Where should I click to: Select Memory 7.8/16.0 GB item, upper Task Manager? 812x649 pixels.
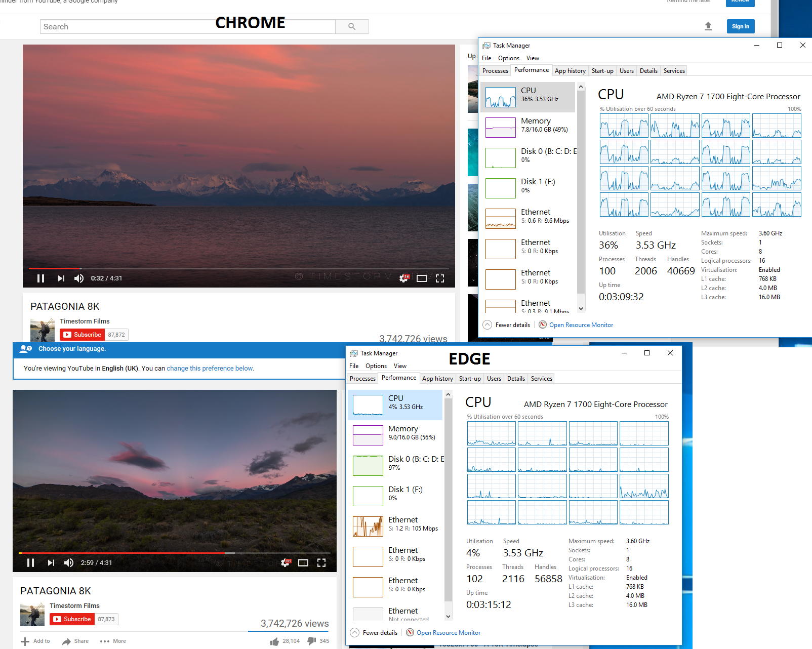(x=527, y=127)
